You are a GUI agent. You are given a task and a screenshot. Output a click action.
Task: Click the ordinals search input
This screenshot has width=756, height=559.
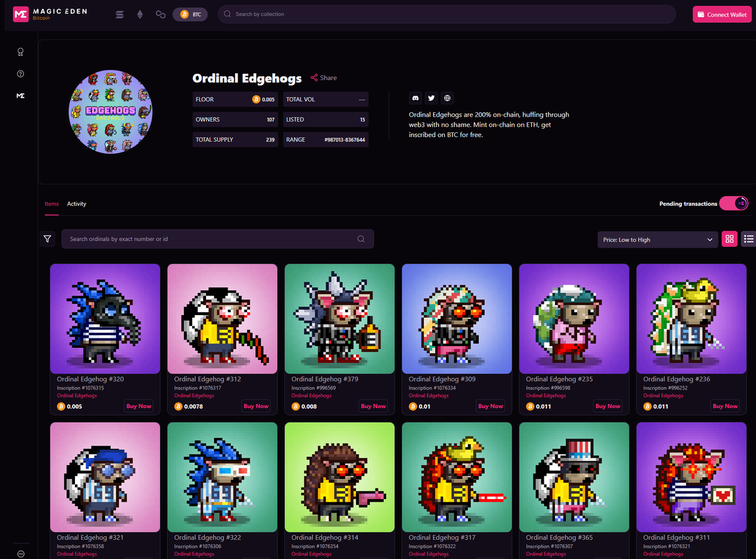tap(217, 239)
